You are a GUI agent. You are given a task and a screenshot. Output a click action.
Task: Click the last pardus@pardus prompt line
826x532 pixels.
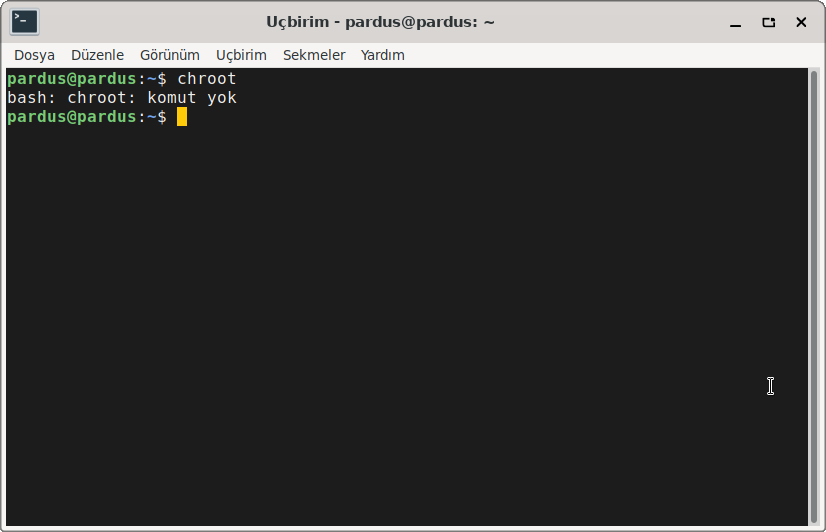[x=87, y=117]
